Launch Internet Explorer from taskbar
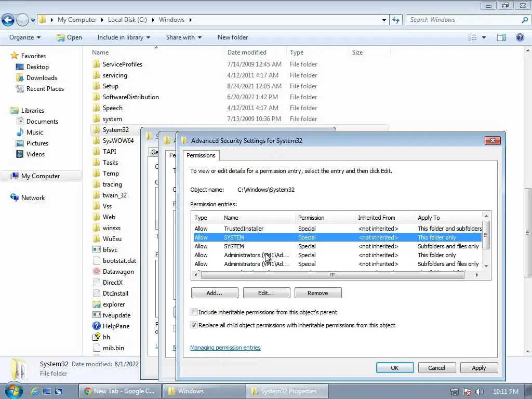The width and height of the screenshot is (532, 399). 35,392
